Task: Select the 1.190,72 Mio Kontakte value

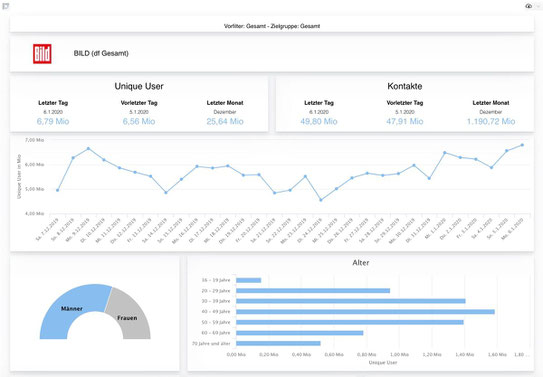Action: [491, 121]
